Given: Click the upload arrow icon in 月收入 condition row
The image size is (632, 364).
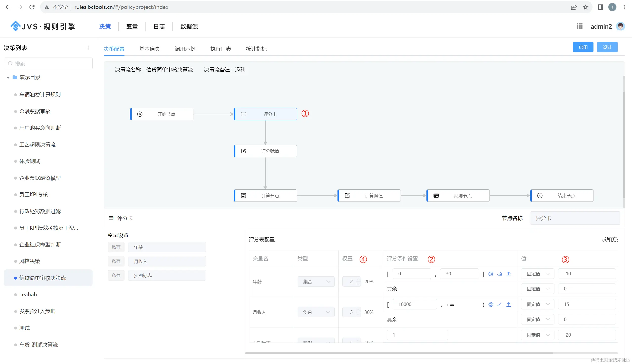Looking at the screenshot, I should (509, 304).
